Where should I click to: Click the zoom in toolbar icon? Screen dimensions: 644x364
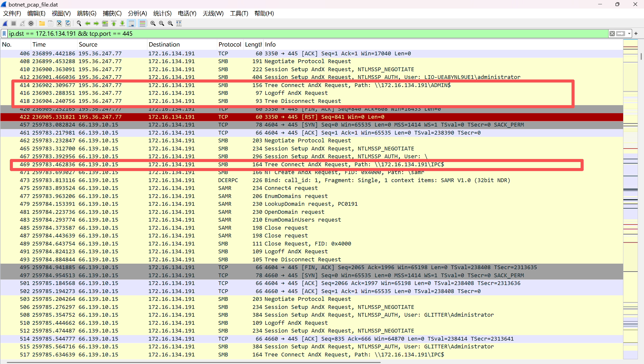[x=153, y=23]
